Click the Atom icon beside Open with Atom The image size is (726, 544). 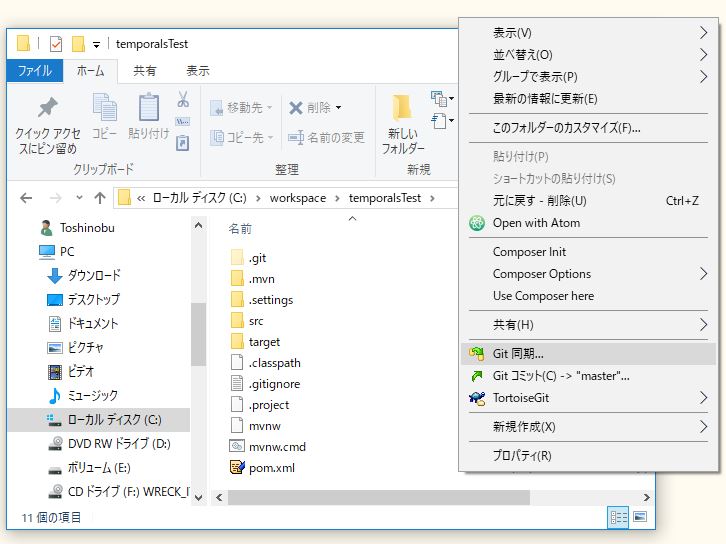(x=477, y=223)
